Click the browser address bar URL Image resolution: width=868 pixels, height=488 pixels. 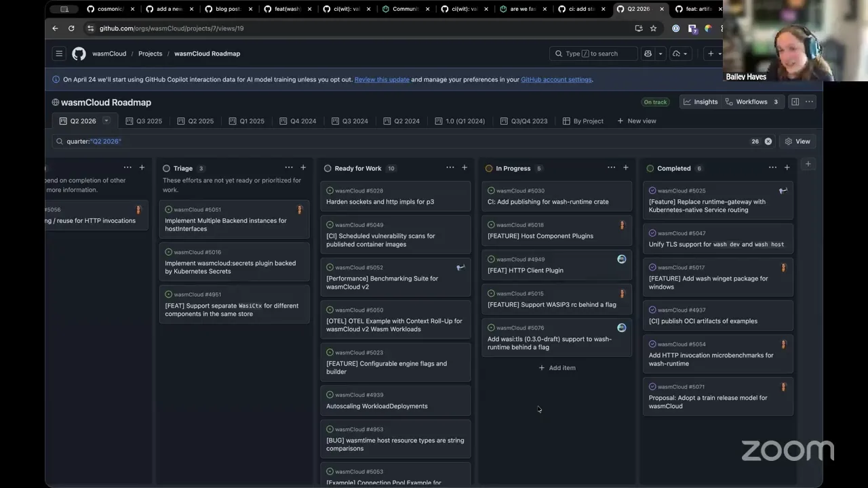tap(172, 28)
